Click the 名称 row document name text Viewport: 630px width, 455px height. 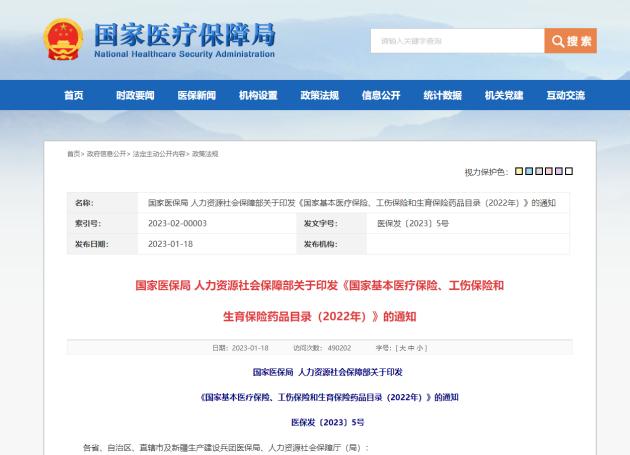(352, 203)
